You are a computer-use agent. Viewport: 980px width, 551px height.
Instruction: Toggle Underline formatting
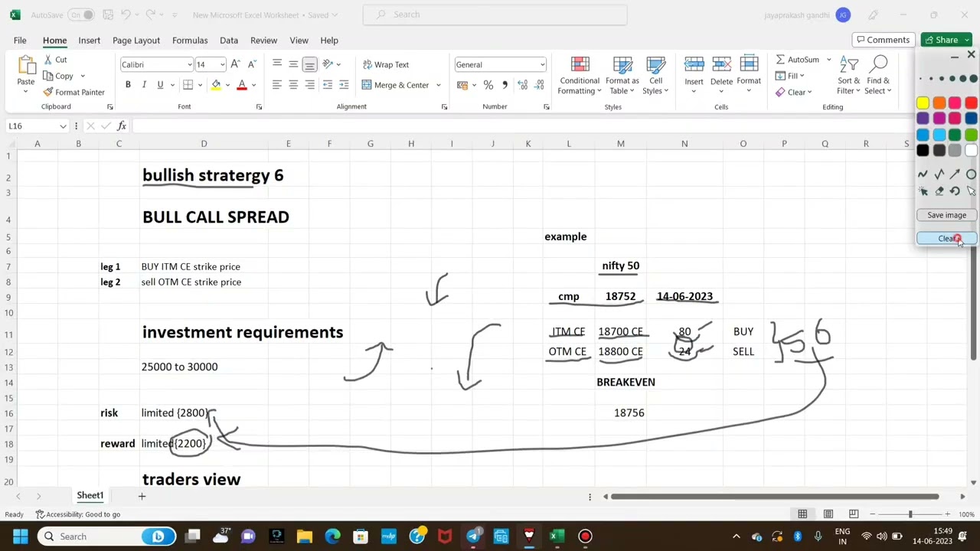click(x=160, y=85)
